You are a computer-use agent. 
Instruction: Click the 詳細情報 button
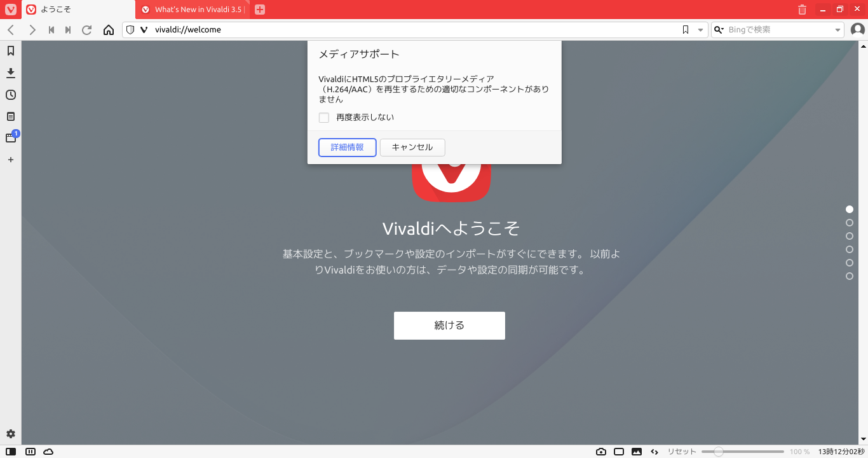tap(347, 147)
